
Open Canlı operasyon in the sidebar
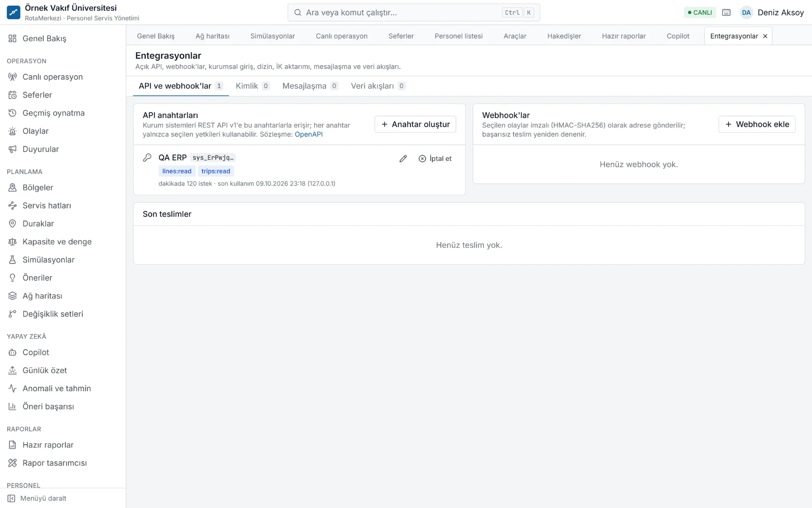pyautogui.click(x=63, y=77)
